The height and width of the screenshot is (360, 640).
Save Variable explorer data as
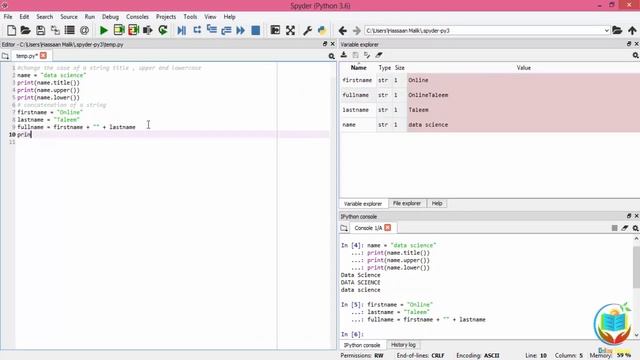point(367,55)
